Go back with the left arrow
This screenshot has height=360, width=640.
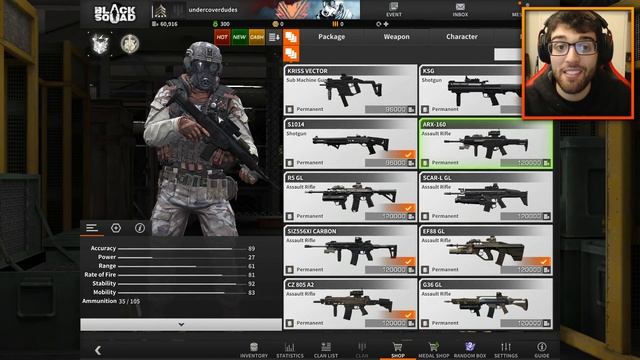pyautogui.click(x=98, y=350)
